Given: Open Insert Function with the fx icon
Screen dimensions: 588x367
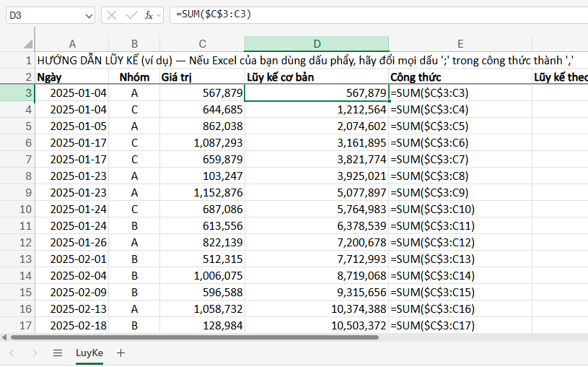Looking at the screenshot, I should tap(149, 14).
